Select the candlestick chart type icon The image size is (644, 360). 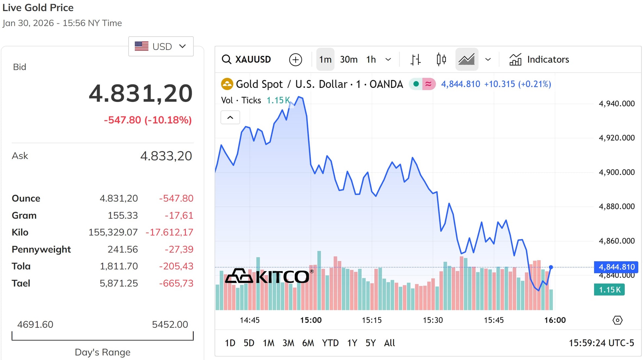(x=441, y=59)
